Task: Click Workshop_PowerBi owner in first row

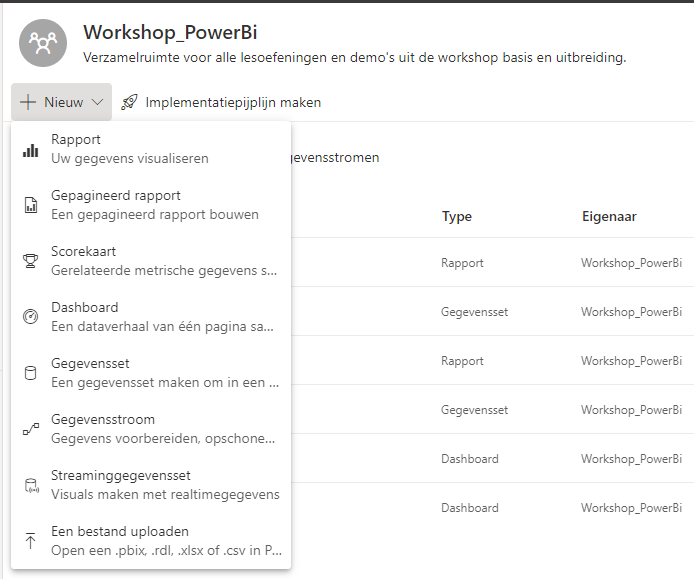Action: point(631,263)
